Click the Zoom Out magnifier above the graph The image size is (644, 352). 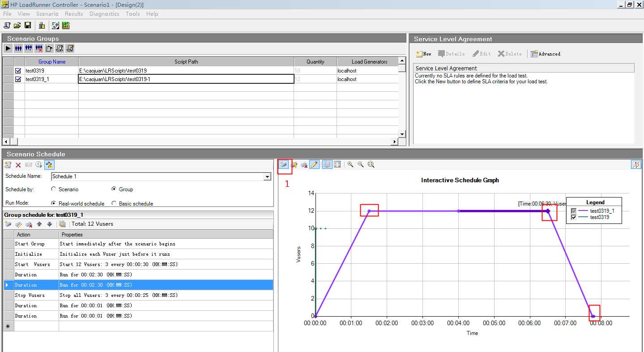361,165
